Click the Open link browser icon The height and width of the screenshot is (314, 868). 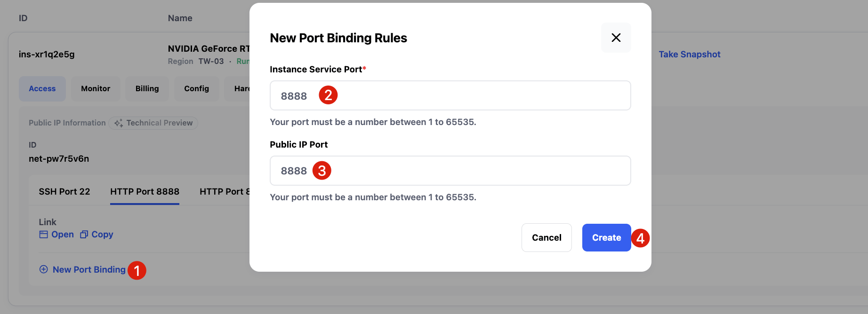tap(43, 235)
